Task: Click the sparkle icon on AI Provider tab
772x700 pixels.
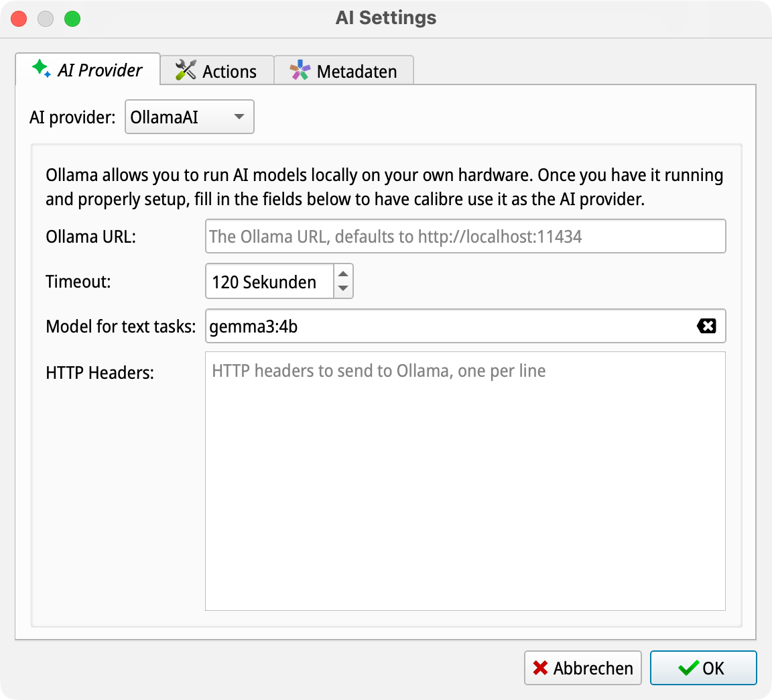Action: pyautogui.click(x=41, y=69)
